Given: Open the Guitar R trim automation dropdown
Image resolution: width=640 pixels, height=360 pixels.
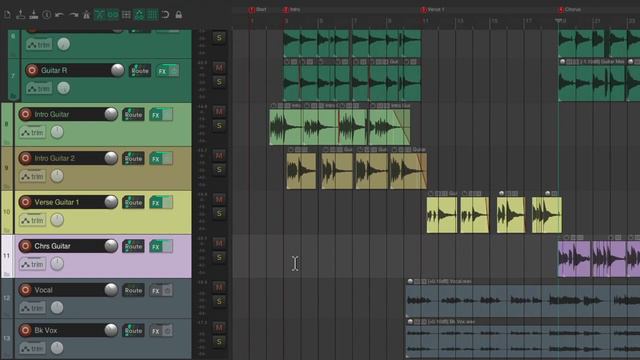Looking at the screenshot, I should [x=40, y=89].
